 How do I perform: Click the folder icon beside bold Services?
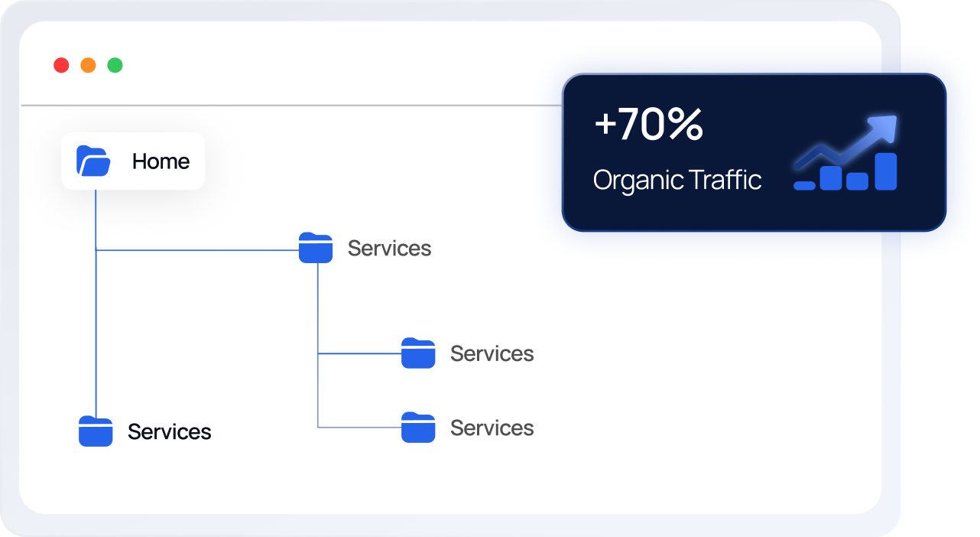96,431
